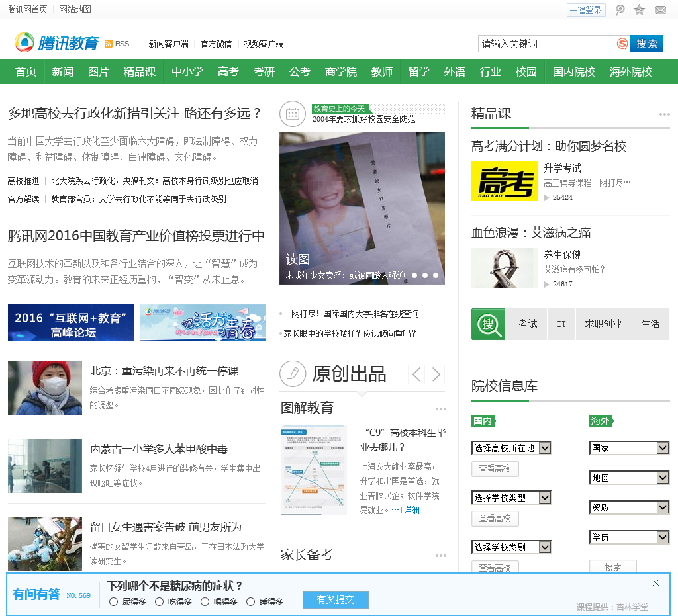Open the RSS feed icon
The width and height of the screenshot is (678, 616).
point(109,44)
